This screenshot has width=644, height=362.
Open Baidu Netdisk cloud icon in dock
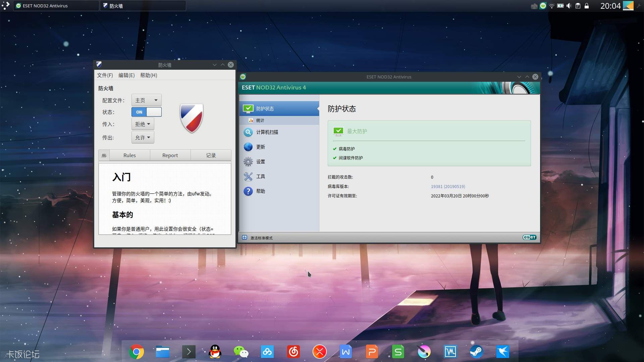coord(267,352)
